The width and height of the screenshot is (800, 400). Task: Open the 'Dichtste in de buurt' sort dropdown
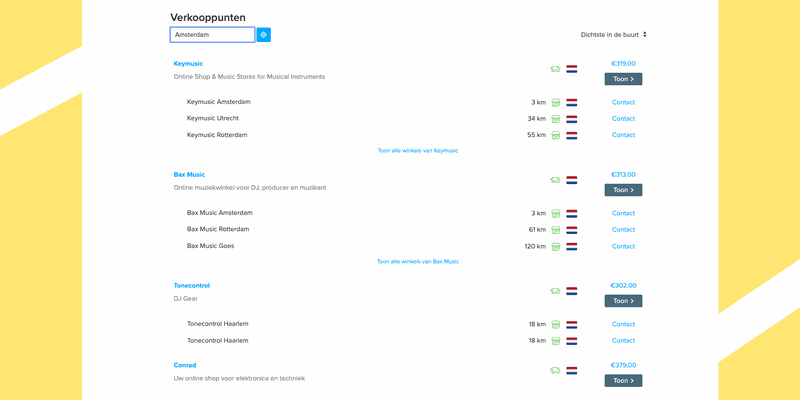614,35
